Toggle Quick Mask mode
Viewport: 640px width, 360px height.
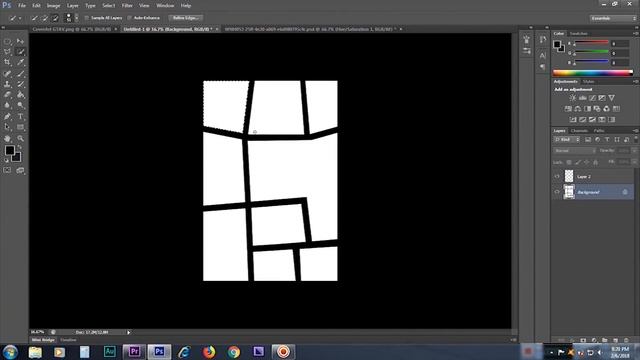coord(7,170)
